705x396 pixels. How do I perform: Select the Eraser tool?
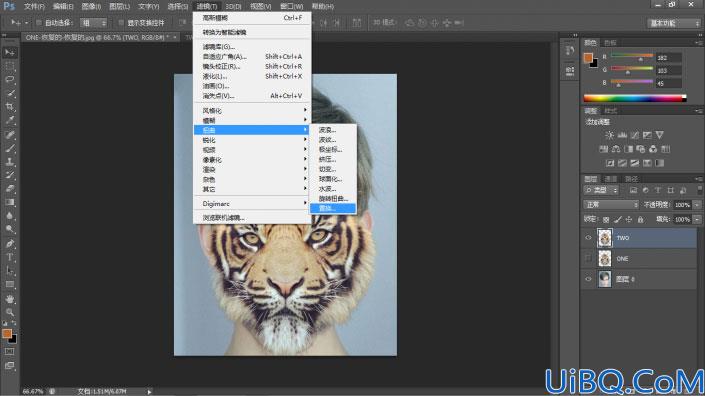click(9, 189)
